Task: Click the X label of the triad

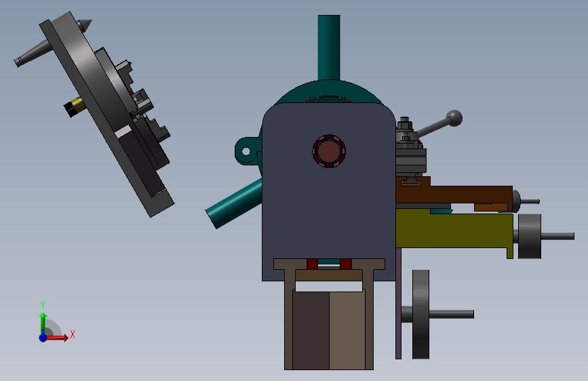Action: [x=73, y=334]
